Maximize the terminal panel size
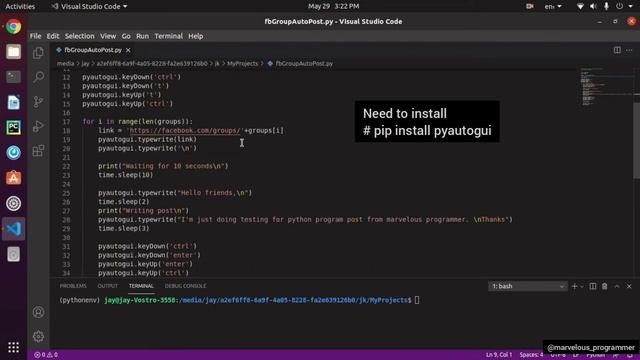This screenshot has height=360, width=640. tap(617, 286)
